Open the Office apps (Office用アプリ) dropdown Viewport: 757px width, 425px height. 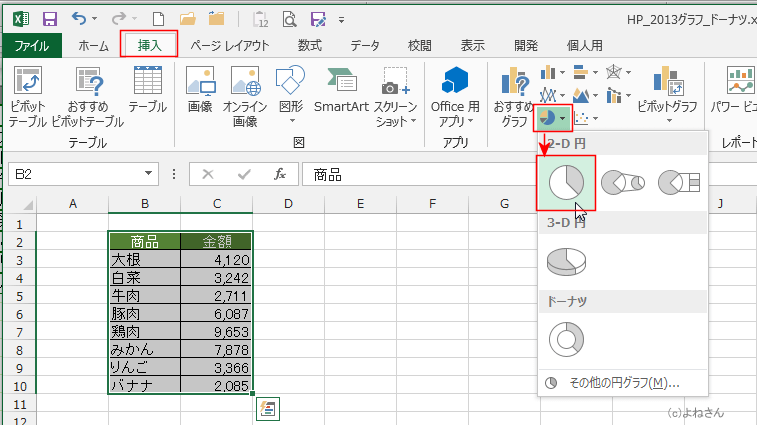(455, 98)
